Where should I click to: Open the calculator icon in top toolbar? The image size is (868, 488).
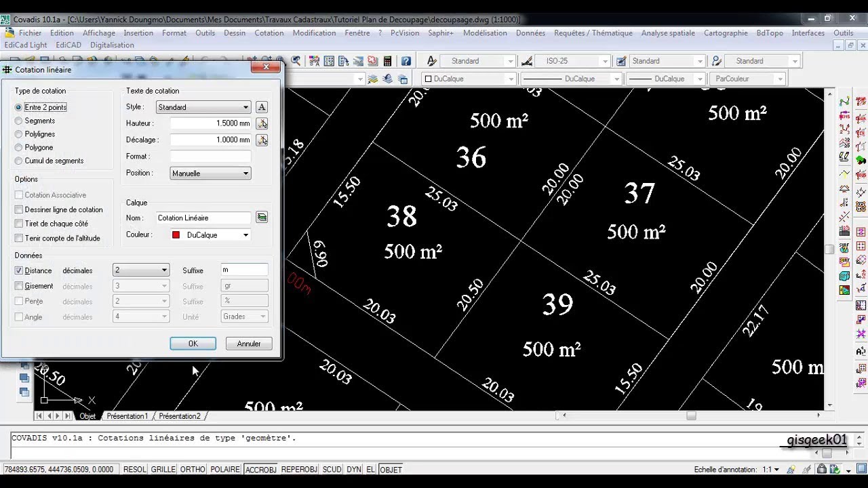[388, 61]
